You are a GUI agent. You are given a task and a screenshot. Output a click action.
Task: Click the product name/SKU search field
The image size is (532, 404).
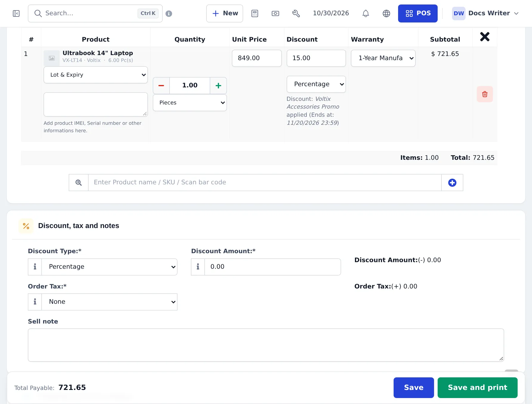point(265,183)
